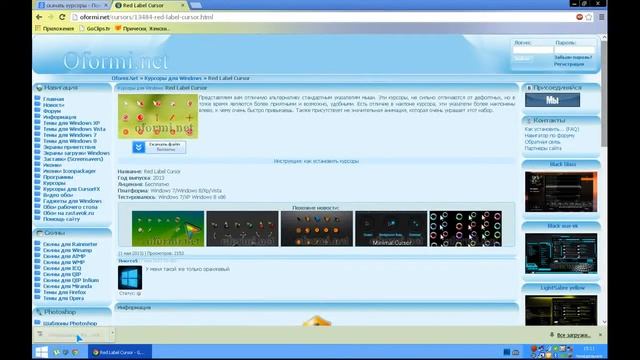This screenshot has height=360, width=640.
Task: Open Форум in navigation
Action: coord(52,111)
